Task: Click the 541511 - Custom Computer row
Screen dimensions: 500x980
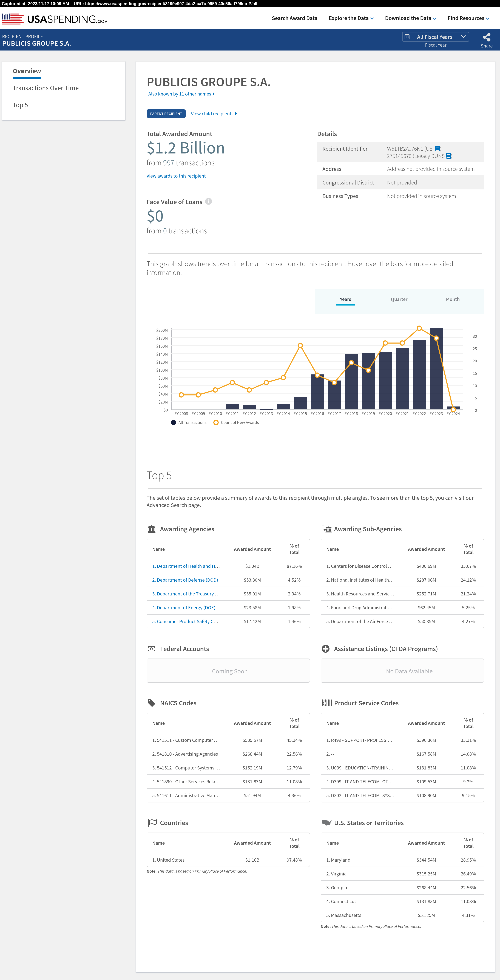Action: (228, 740)
